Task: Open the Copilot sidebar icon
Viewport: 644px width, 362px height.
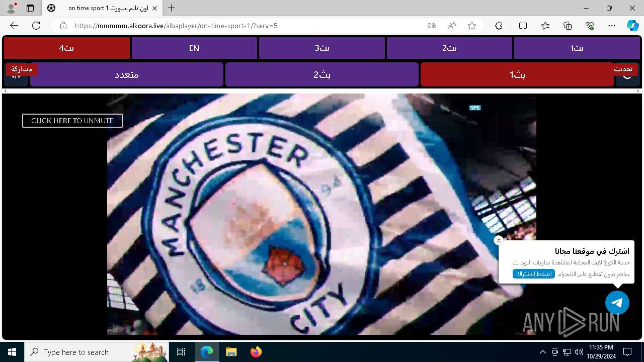Action: pos(632,26)
